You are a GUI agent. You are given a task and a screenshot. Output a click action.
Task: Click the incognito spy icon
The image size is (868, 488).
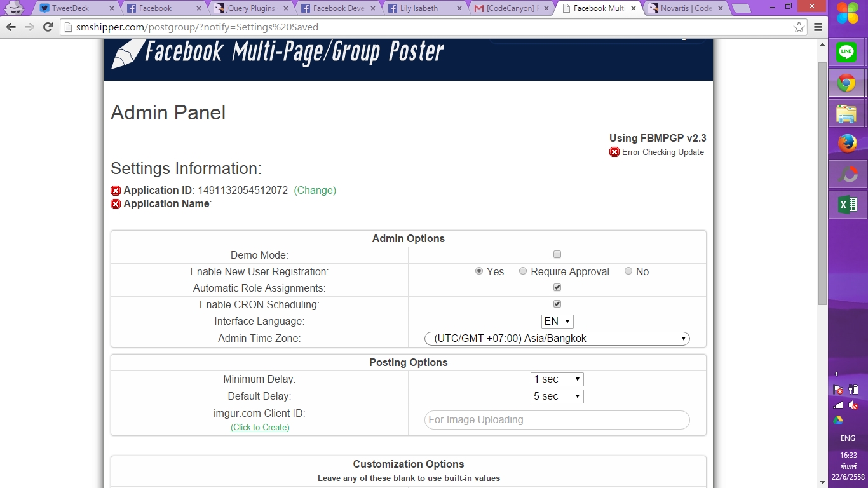point(14,8)
